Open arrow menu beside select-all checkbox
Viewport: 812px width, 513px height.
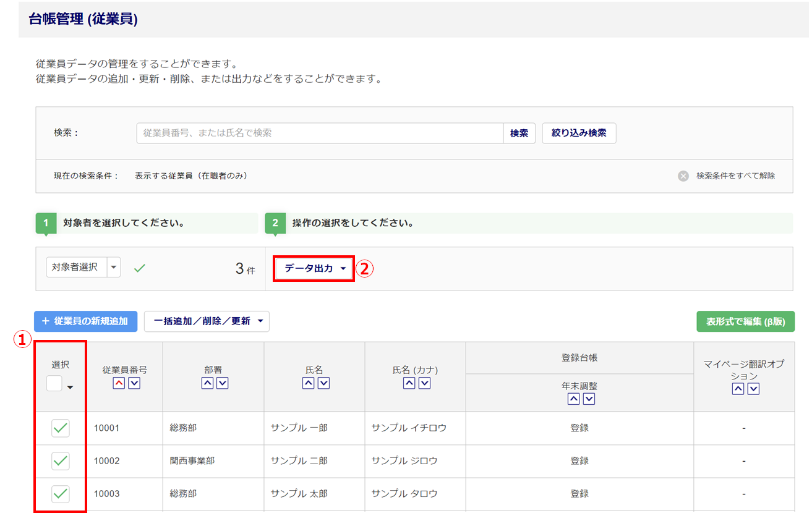70,388
